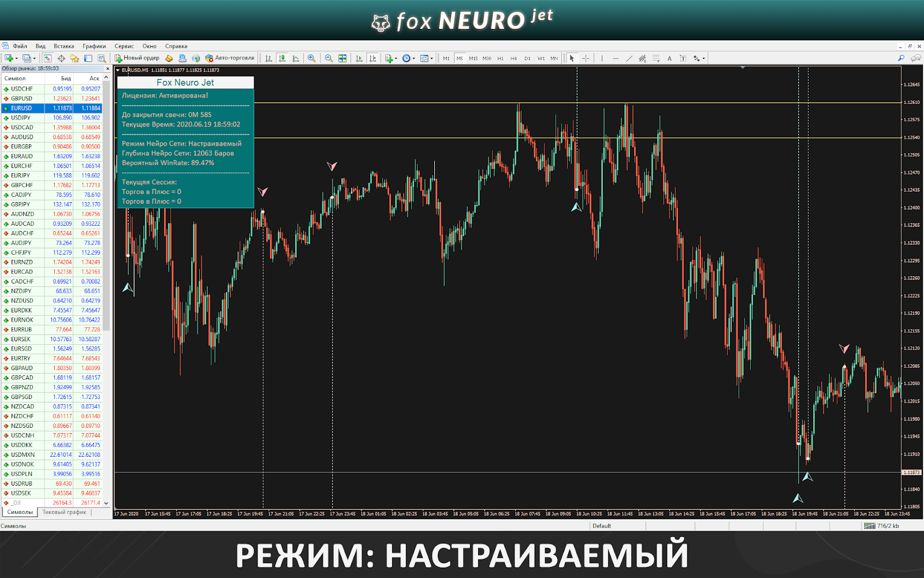Toggle the Авто-торговля button

coord(229,58)
